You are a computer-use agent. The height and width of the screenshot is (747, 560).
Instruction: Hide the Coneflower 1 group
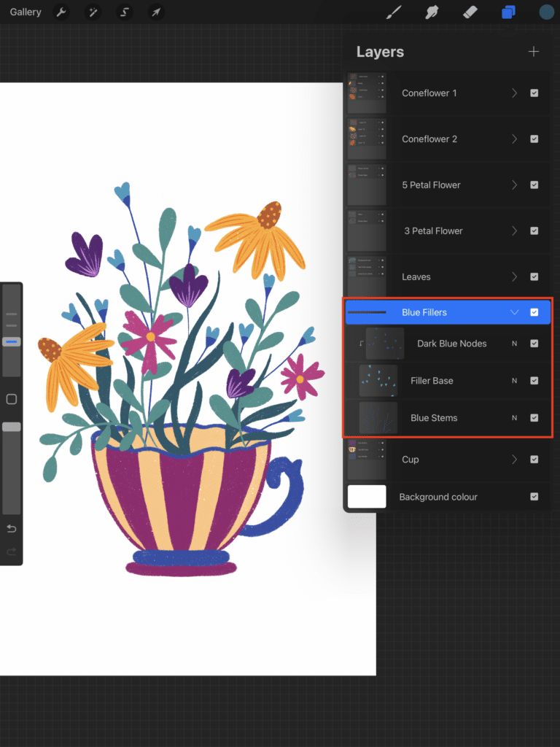[x=534, y=93]
